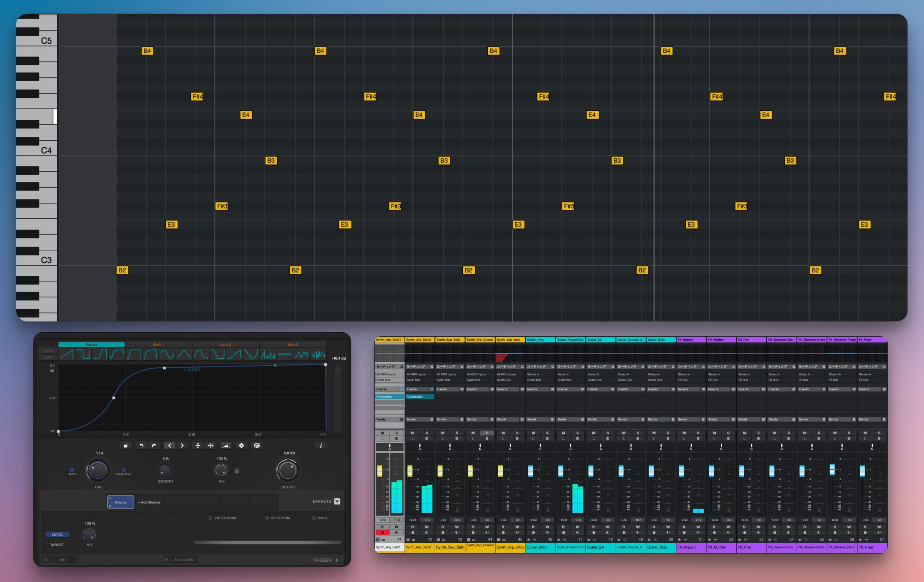Click the instrument keyboard icon on channel 42

(x=408, y=539)
